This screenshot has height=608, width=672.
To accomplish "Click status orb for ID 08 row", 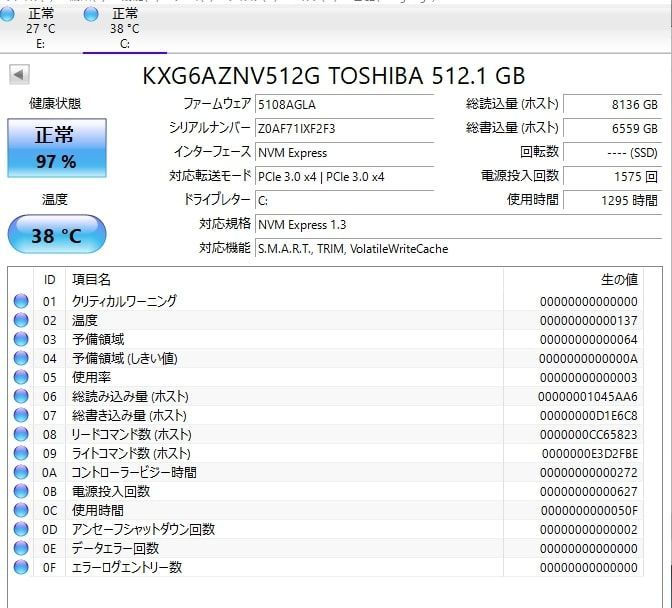I will point(21,434).
